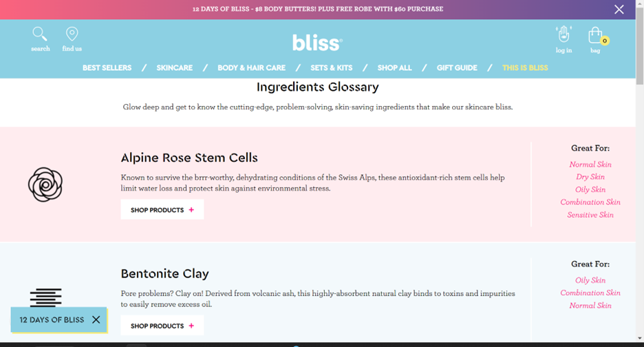Click the Sensitive Skin link
Screen dimensions: 644x347
point(590,215)
